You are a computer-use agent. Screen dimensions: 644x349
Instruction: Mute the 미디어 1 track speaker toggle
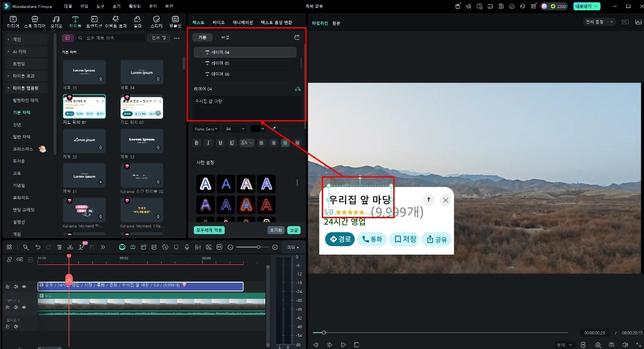click(x=16, y=307)
